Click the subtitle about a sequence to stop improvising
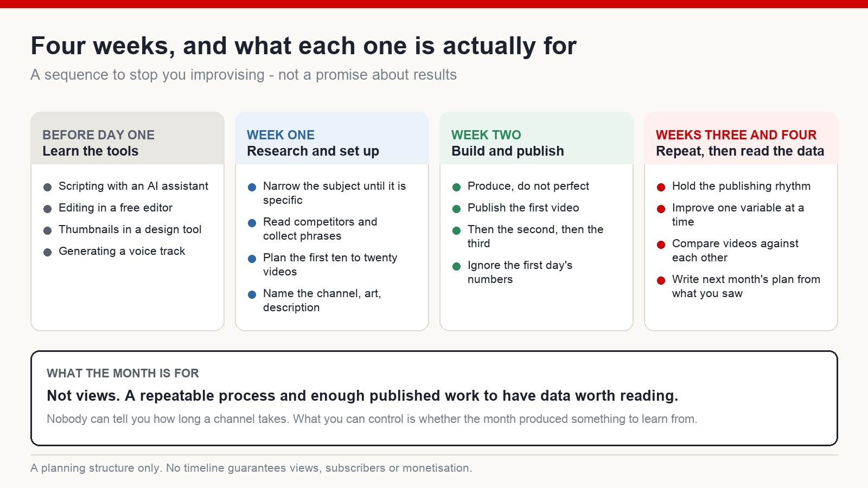This screenshot has width=868, height=488. (x=244, y=75)
